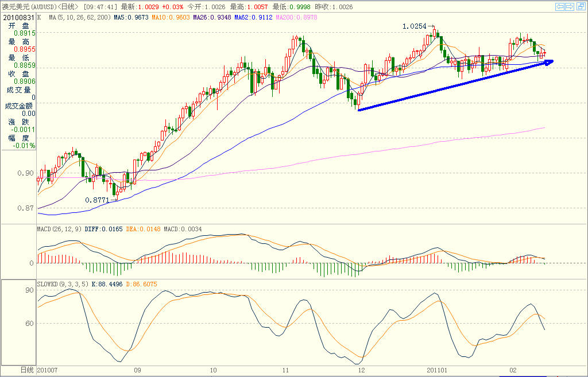Image resolution: width=588 pixels, height=377 pixels.
Task: Click the open price value 0.8915
Action: coord(25,33)
